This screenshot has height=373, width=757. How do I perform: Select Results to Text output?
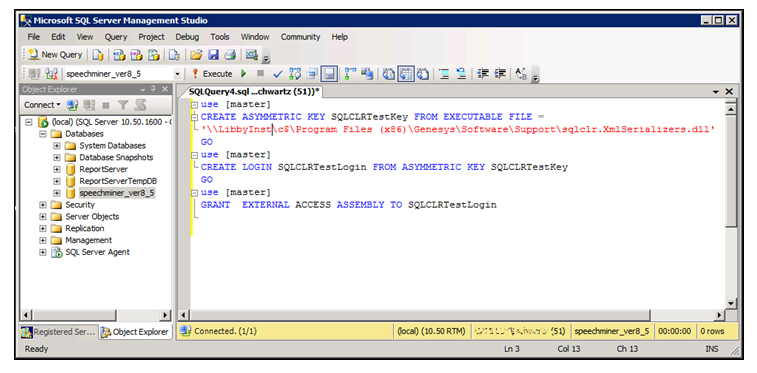click(x=389, y=74)
